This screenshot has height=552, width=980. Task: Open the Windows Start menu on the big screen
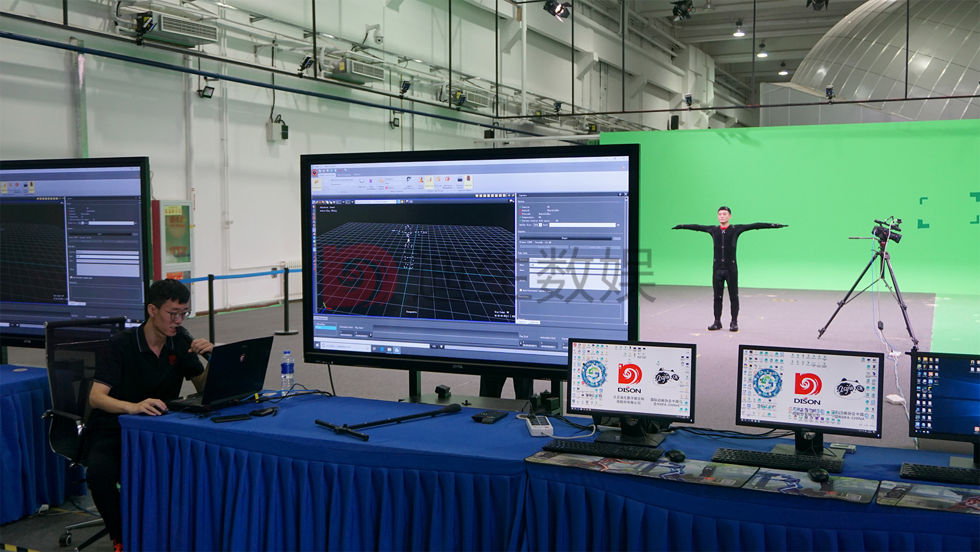[317, 346]
